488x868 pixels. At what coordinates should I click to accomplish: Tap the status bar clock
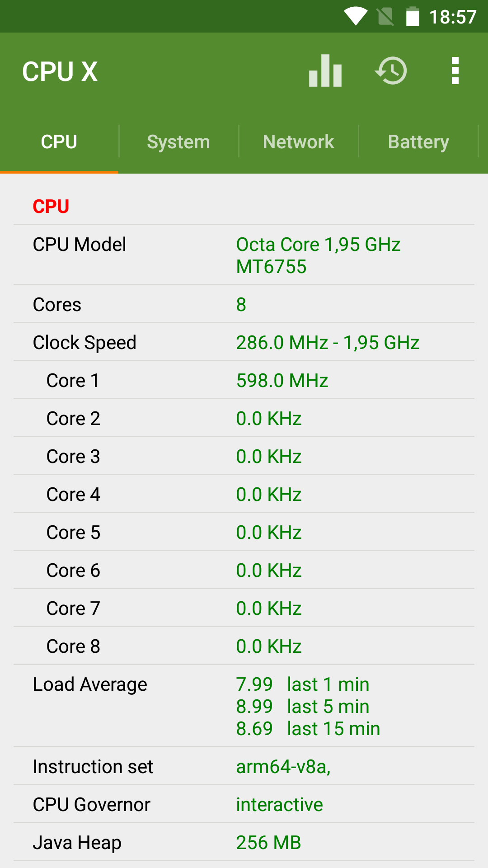point(452,17)
